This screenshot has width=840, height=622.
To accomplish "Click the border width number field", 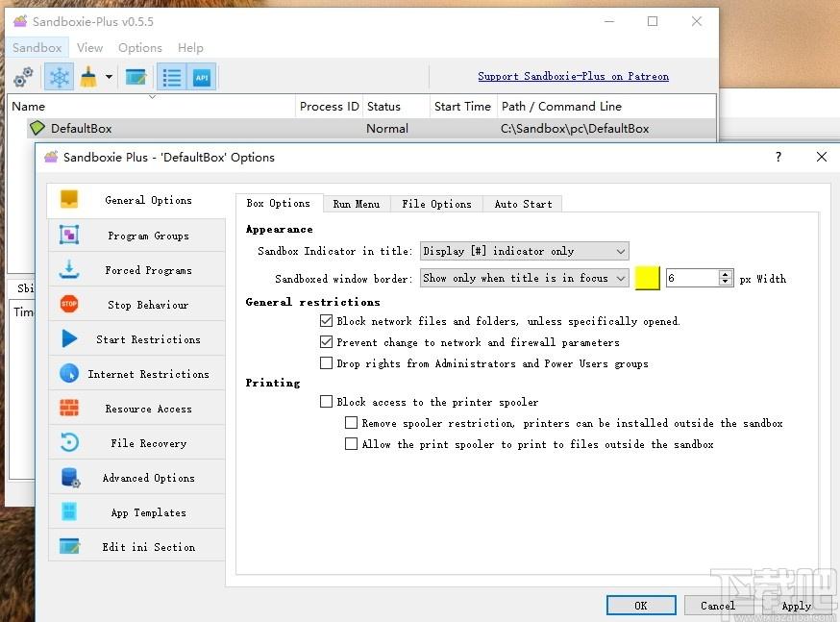I will [692, 278].
